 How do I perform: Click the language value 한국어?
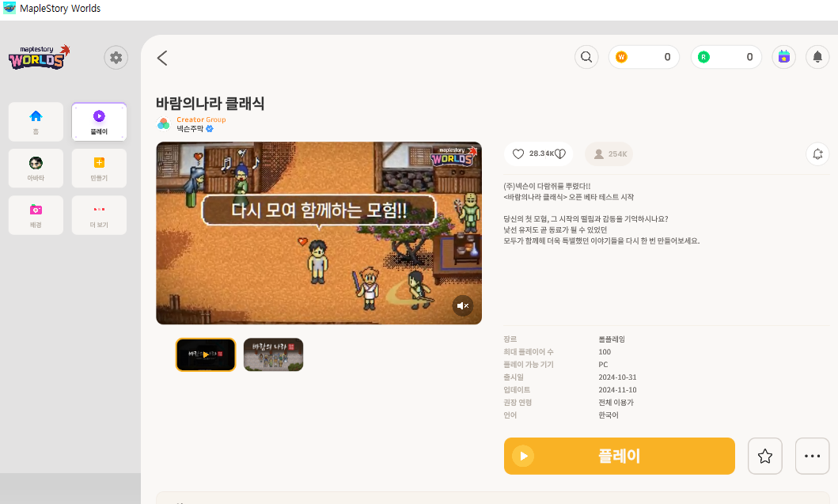pyautogui.click(x=609, y=415)
